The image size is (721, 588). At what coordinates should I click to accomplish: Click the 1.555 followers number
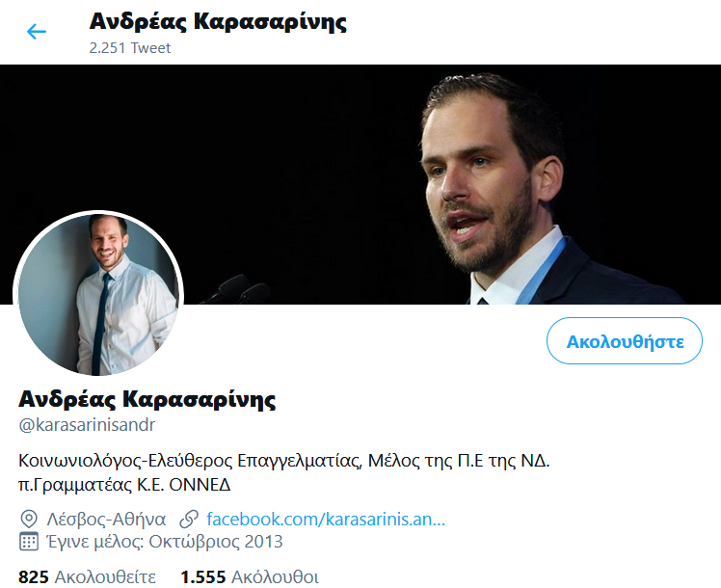tap(203, 577)
